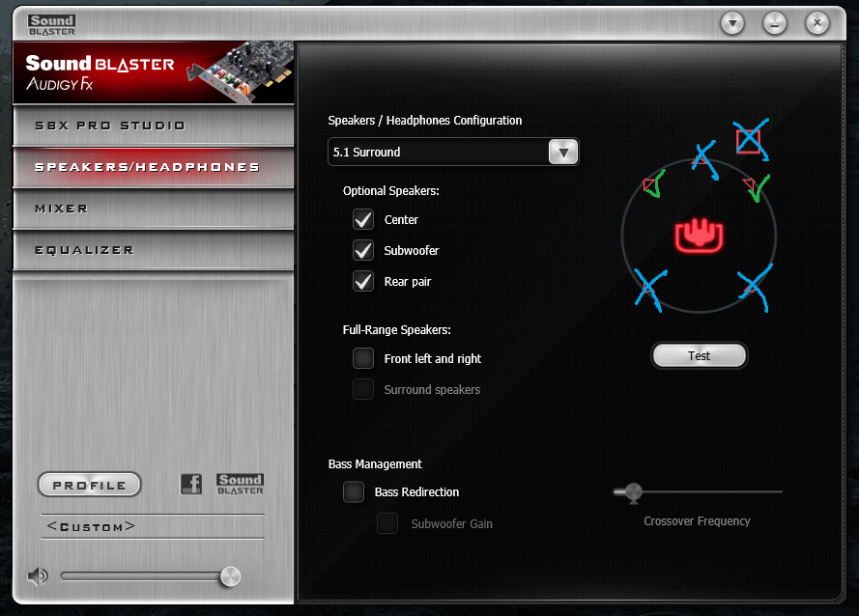Enable Front left and right full-range
The image size is (859, 616).
tap(363, 358)
